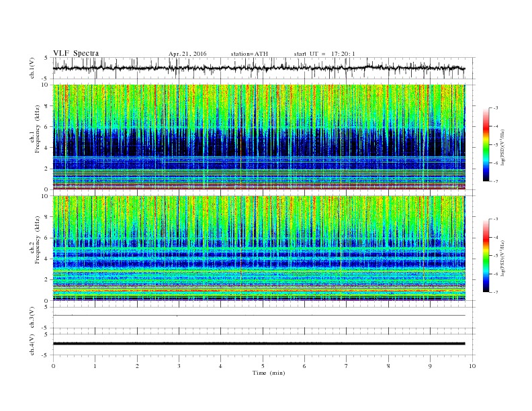Click time axis tick label "5"
Image resolution: width=532 pixels, height=411 pixels.
[x=263, y=366]
